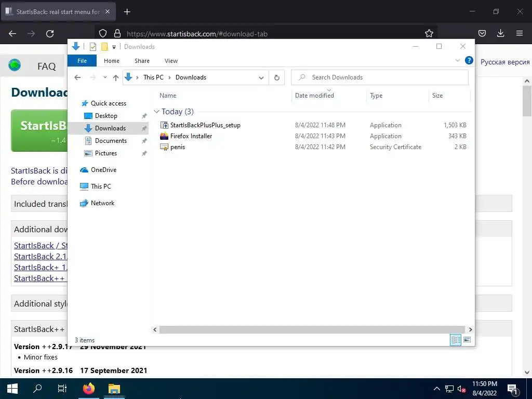
Task: Click right arrow of horizontal scrollbar
Action: point(470,329)
